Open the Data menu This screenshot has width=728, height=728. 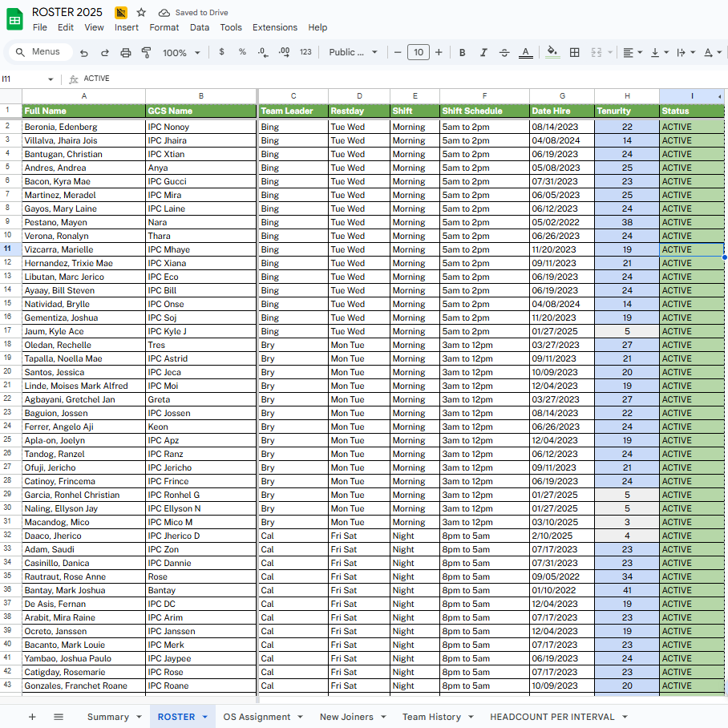200,27
